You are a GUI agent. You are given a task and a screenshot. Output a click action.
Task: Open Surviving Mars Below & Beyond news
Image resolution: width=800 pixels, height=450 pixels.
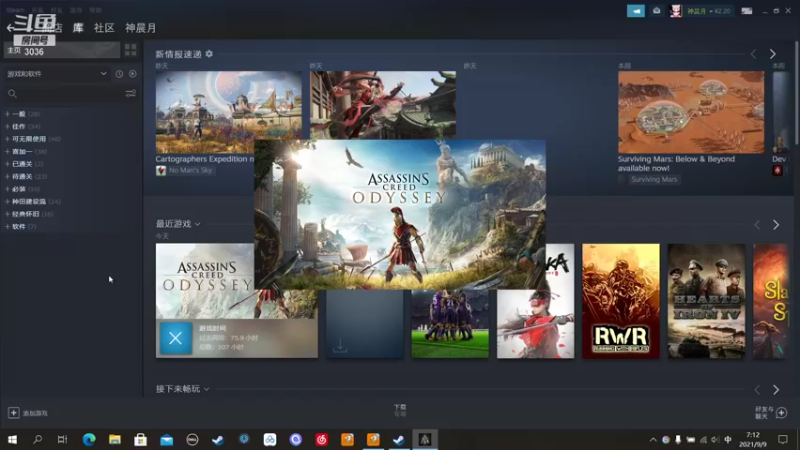(691, 112)
